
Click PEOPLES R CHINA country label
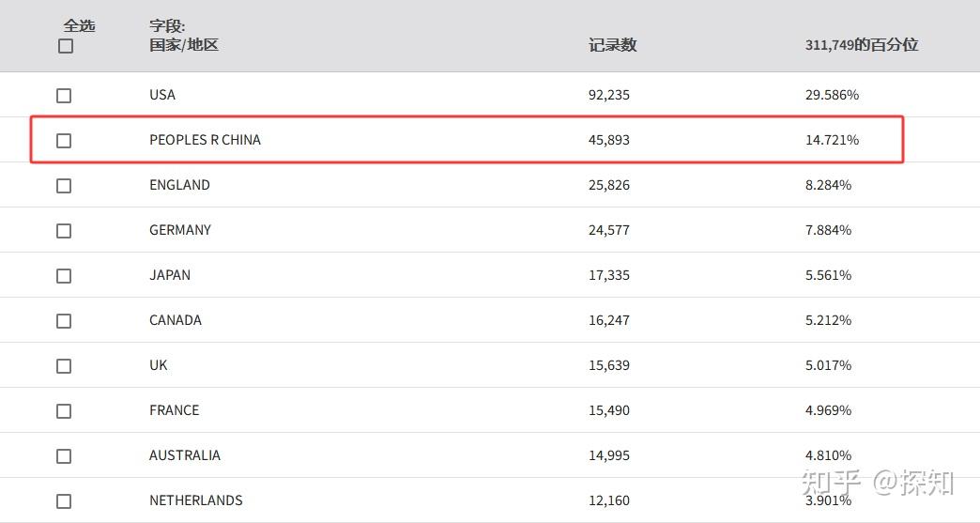pyautogui.click(x=205, y=140)
